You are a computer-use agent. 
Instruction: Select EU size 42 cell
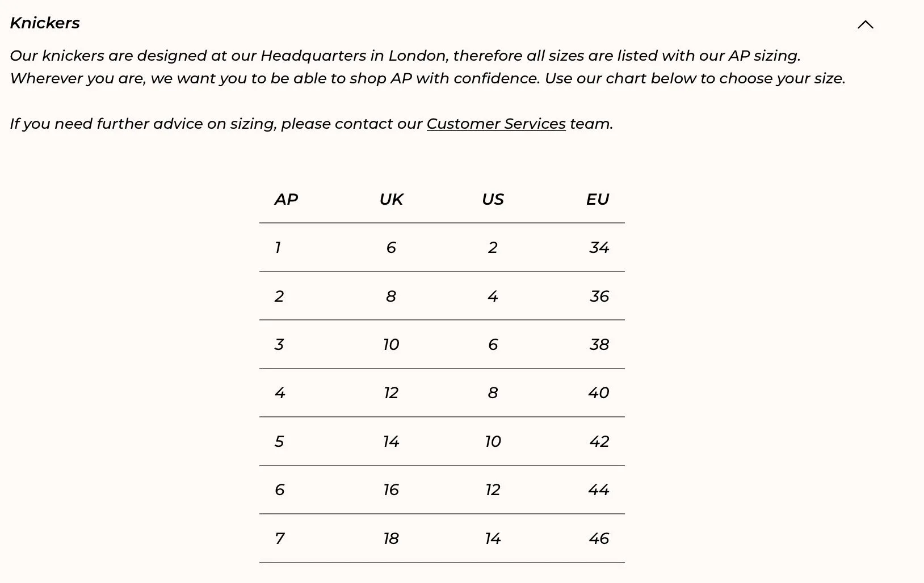click(x=599, y=442)
